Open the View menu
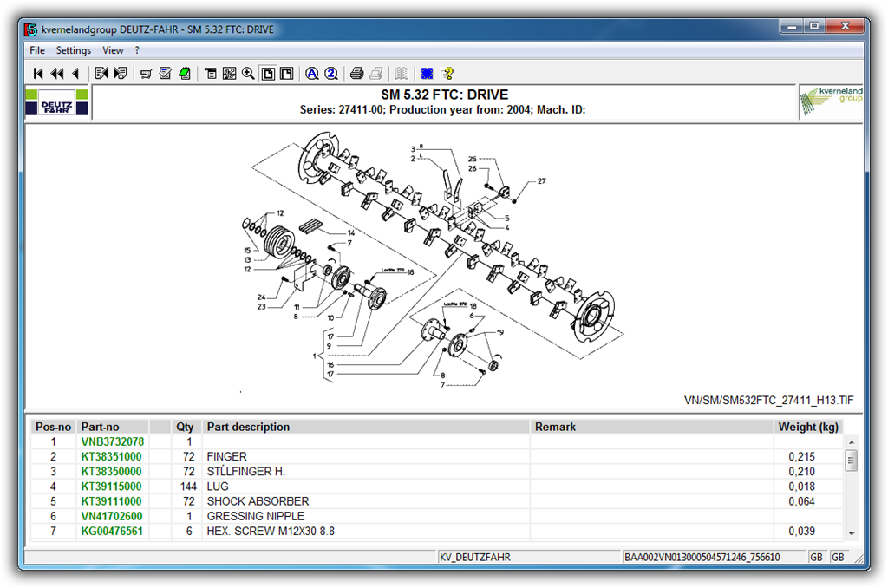 click(x=113, y=50)
